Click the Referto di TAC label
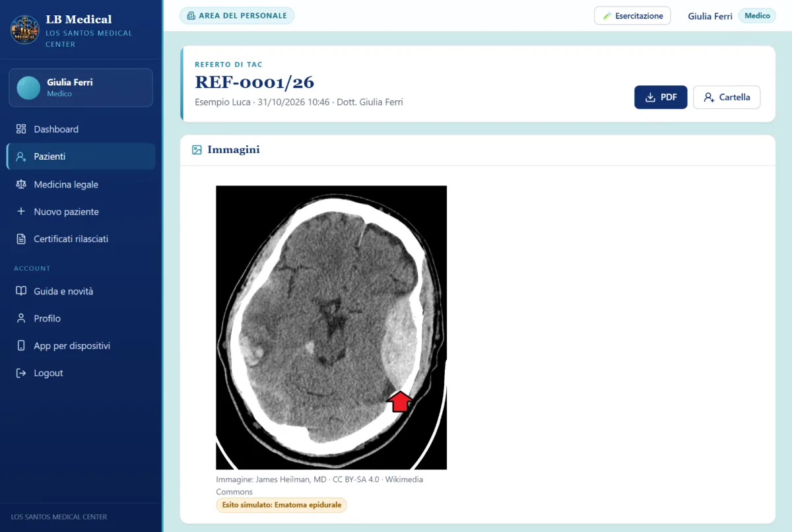The image size is (792, 532). 228,65
